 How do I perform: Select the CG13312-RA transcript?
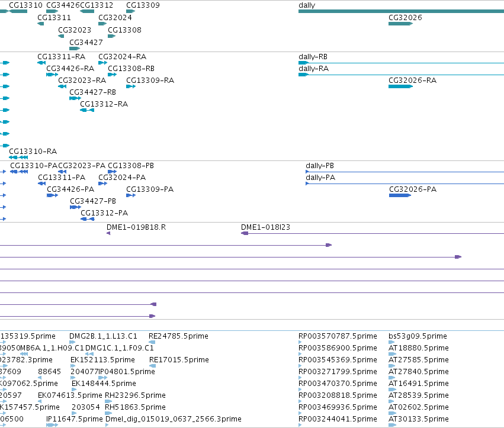(x=87, y=110)
